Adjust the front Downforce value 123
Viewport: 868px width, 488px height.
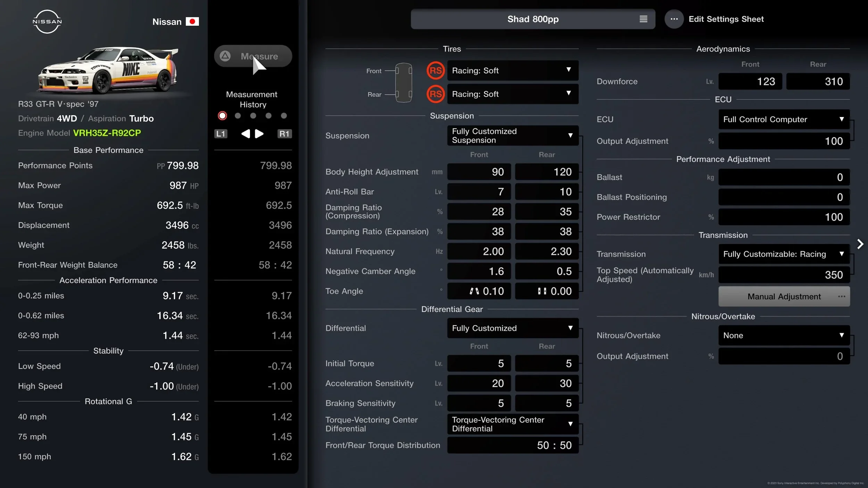tap(750, 82)
